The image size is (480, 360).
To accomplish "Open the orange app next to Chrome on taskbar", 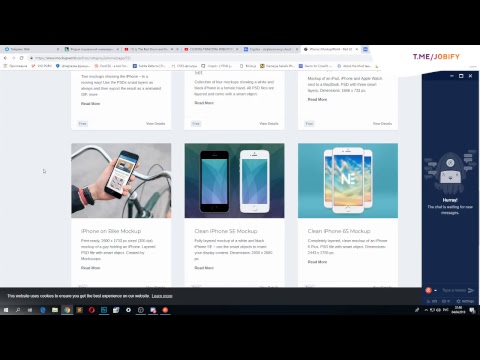I will coord(79,310).
